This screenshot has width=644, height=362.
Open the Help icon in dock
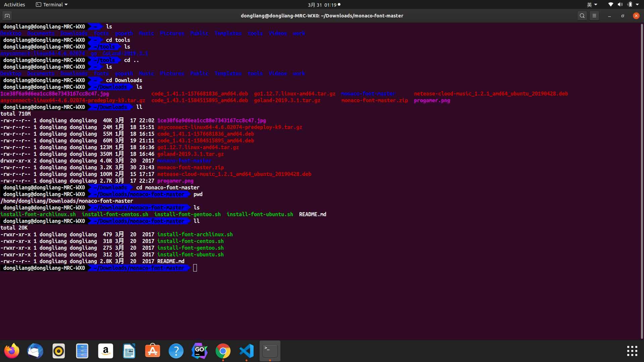click(x=176, y=351)
